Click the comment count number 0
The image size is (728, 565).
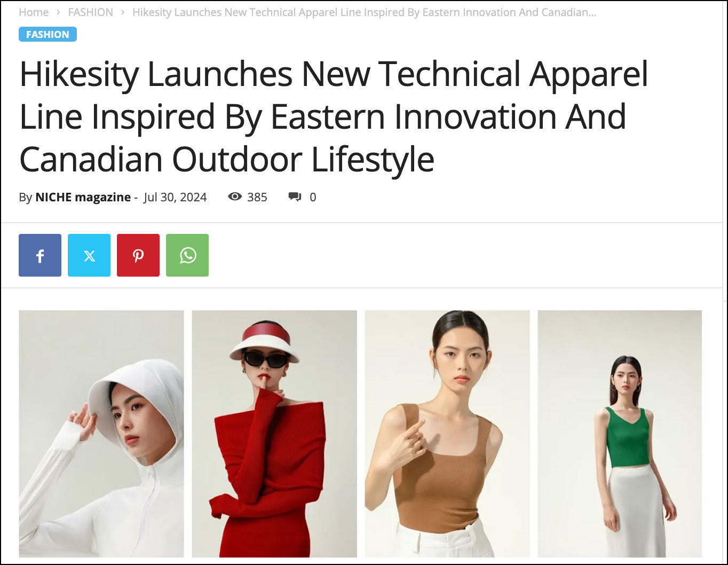tap(313, 197)
